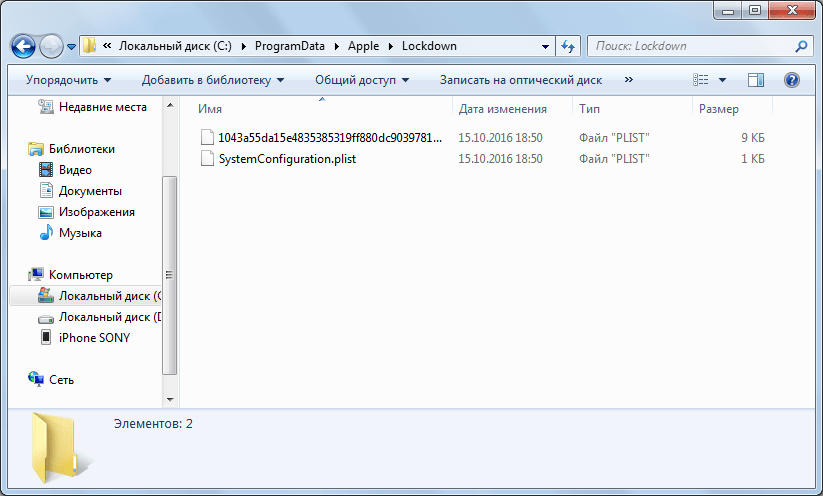Click the search magnifier icon
This screenshot has height=496, width=823.
click(801, 46)
